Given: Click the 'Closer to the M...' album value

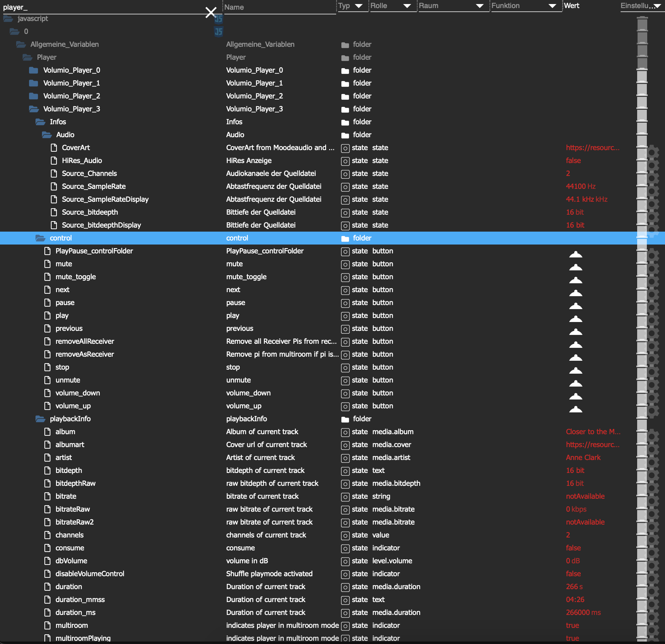Looking at the screenshot, I should (593, 432).
